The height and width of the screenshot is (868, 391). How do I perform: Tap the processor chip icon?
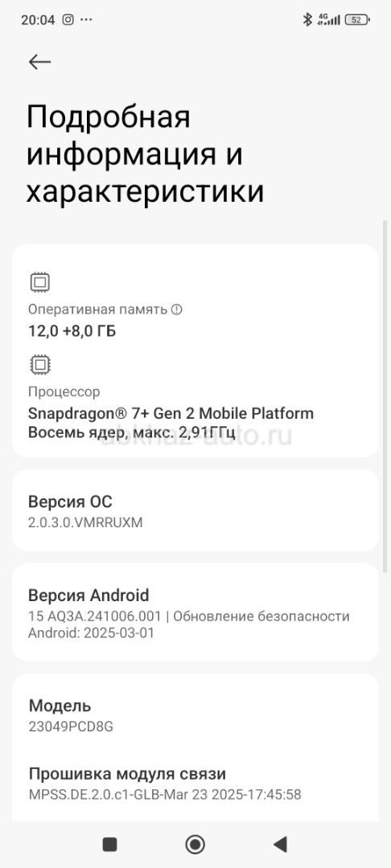point(40,365)
